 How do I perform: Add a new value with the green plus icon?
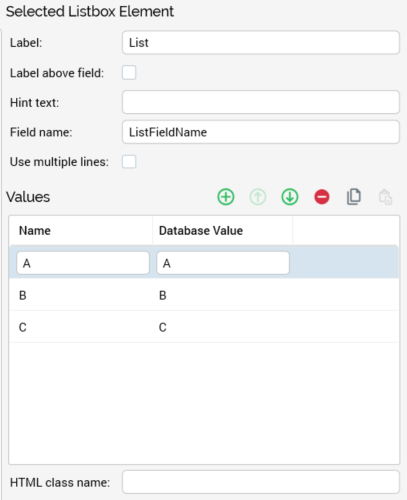click(x=226, y=197)
